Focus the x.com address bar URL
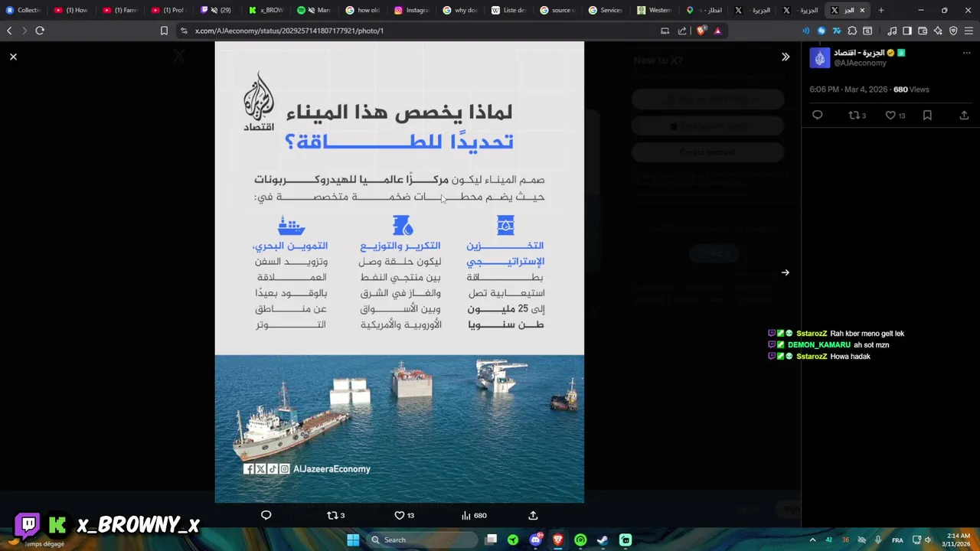This screenshot has width=980, height=551. [289, 31]
